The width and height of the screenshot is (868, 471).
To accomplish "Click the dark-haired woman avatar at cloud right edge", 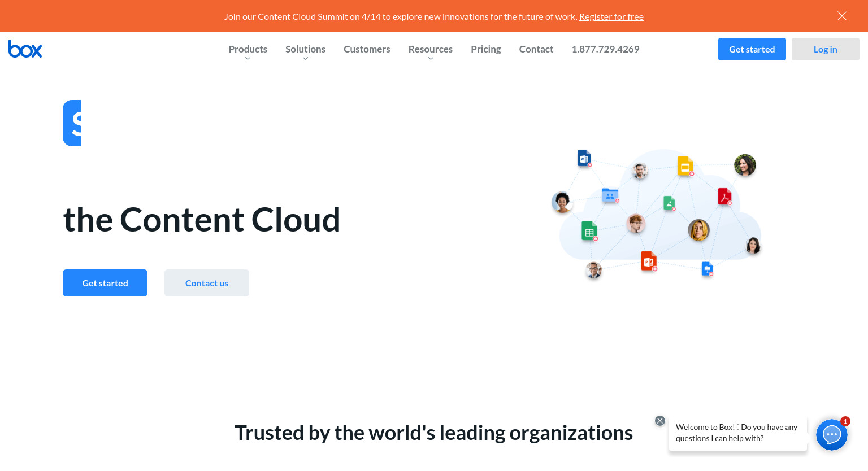I will click(753, 246).
